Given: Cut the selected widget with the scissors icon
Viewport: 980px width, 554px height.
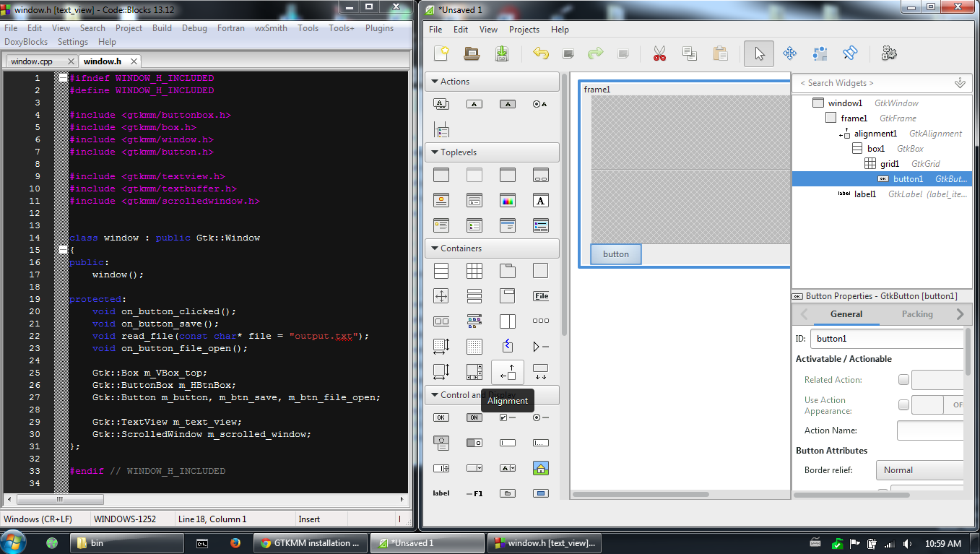Looking at the screenshot, I should pyautogui.click(x=659, y=53).
